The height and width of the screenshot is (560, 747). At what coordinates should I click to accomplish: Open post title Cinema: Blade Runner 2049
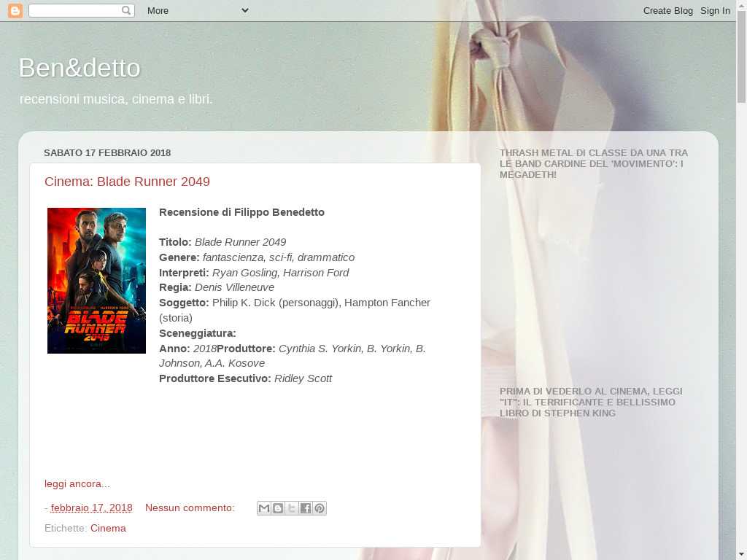[x=127, y=182]
